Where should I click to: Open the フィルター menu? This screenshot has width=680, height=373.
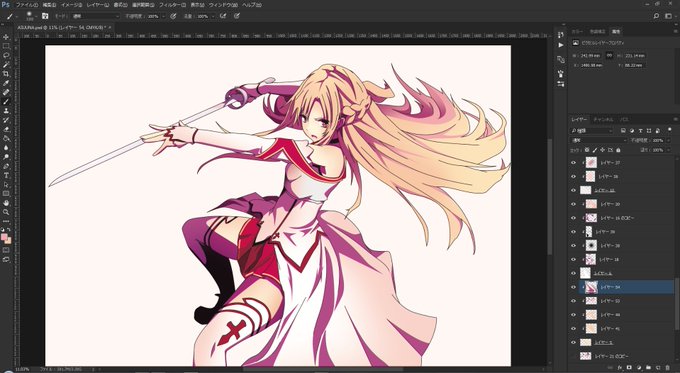(173, 5)
